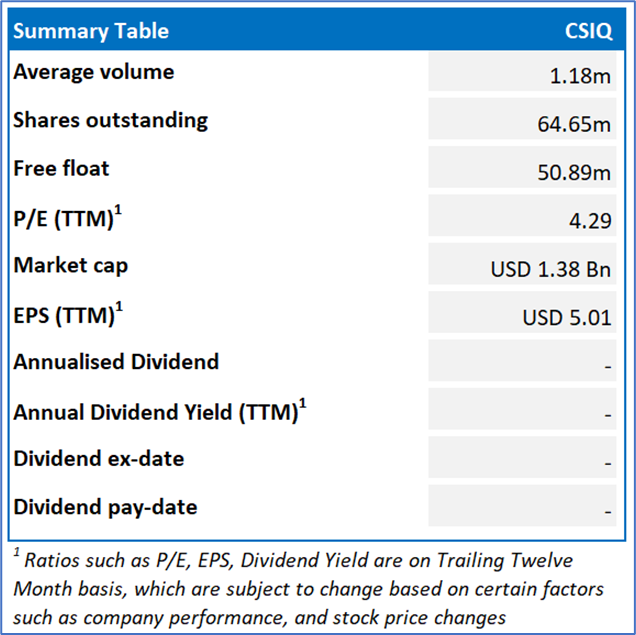
Task: Select the CSIQ ticker column header
Action: (588, 30)
